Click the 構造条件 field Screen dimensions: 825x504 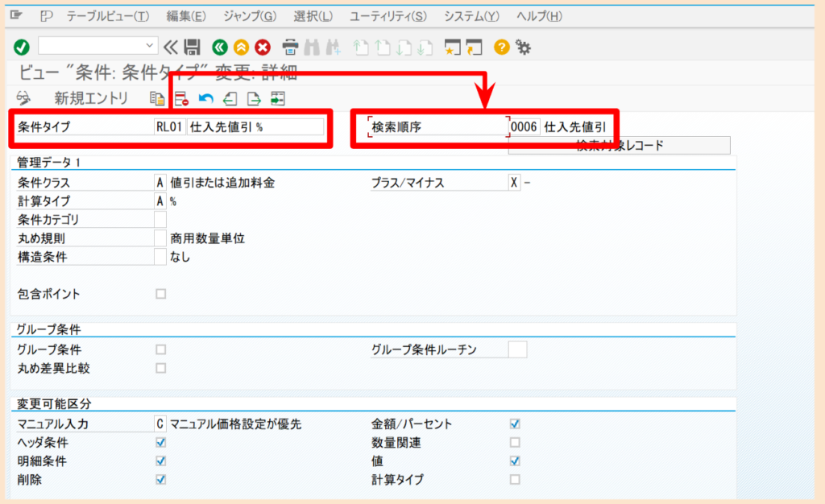pos(160,257)
